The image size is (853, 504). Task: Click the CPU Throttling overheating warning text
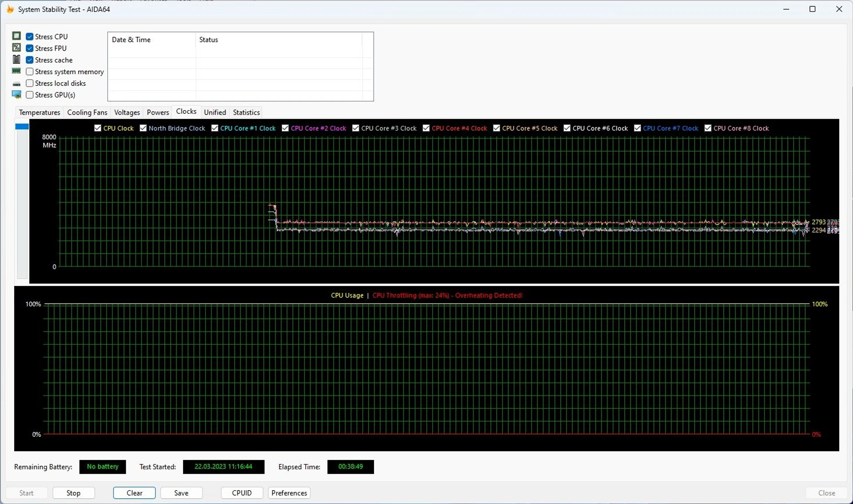click(x=447, y=295)
